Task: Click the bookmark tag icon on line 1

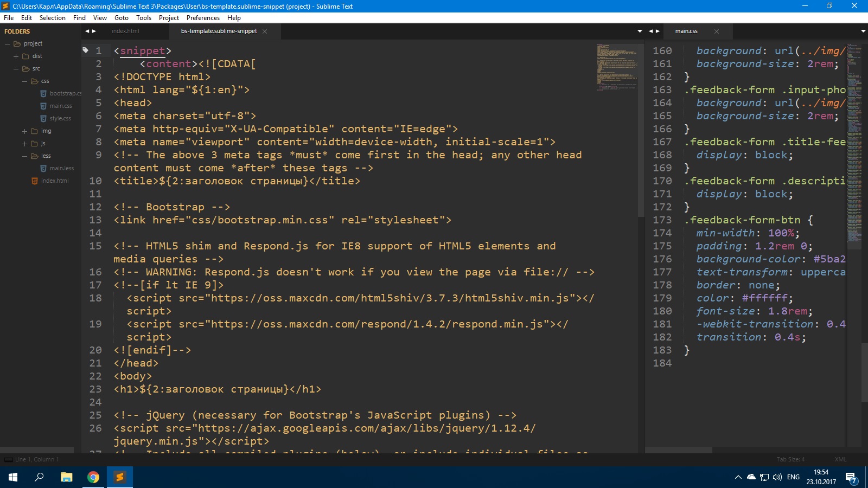Action: [85, 50]
